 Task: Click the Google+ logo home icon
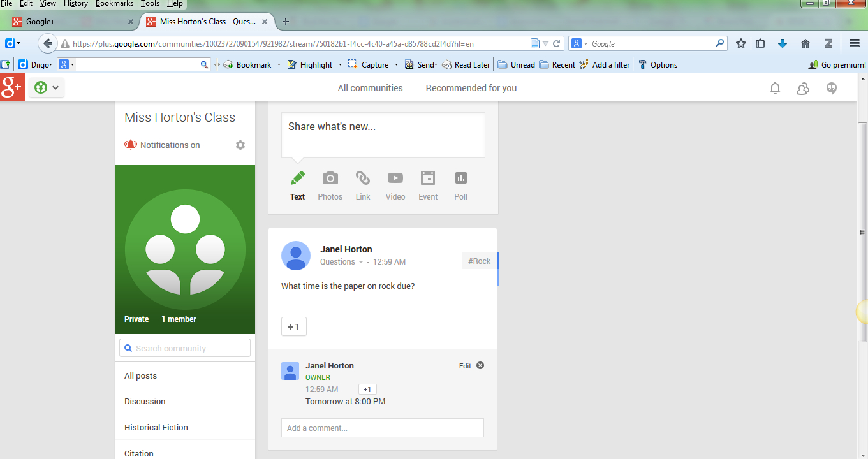[12, 88]
